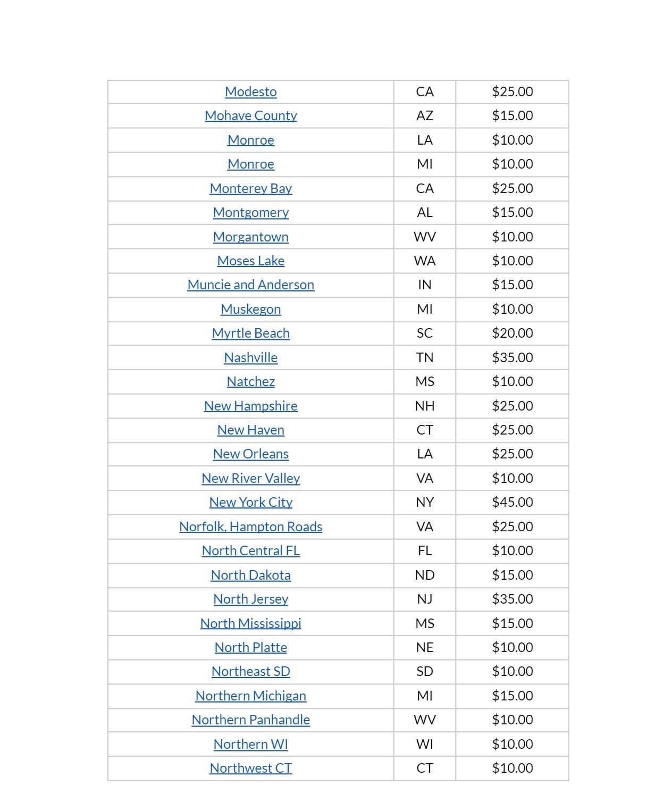Open the New Orleans link
The image size is (672, 802).
click(250, 454)
